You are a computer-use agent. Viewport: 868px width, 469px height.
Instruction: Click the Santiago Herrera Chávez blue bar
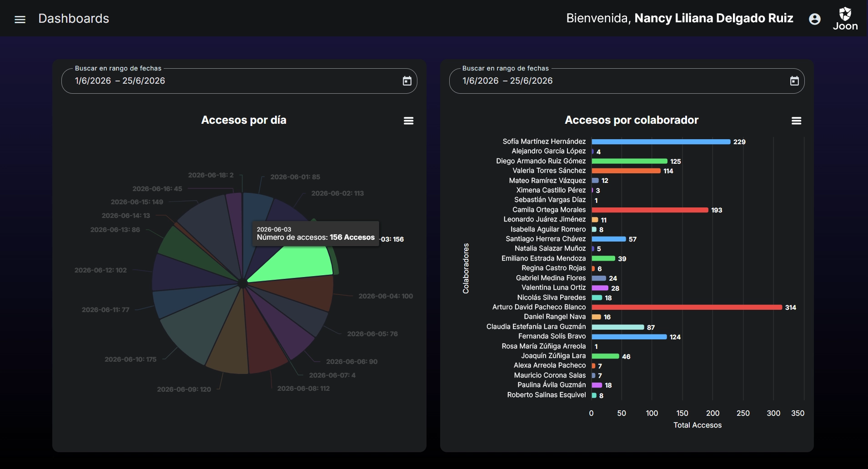click(609, 239)
